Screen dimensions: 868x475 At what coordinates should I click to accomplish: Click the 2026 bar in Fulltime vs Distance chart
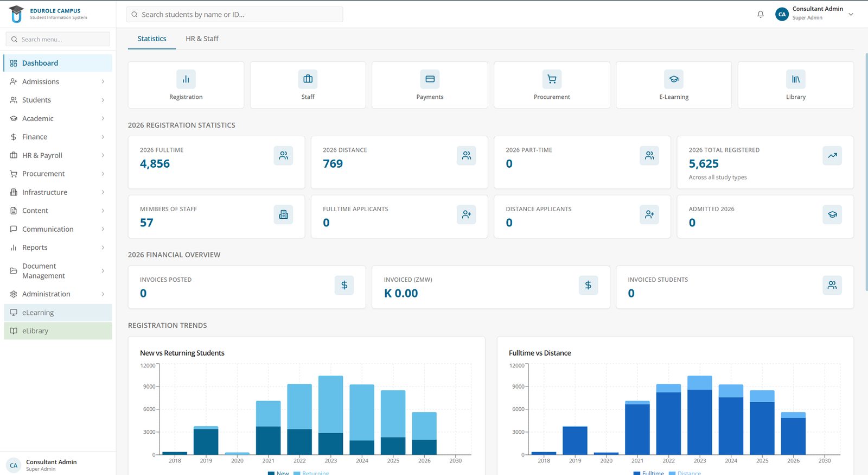(793, 433)
